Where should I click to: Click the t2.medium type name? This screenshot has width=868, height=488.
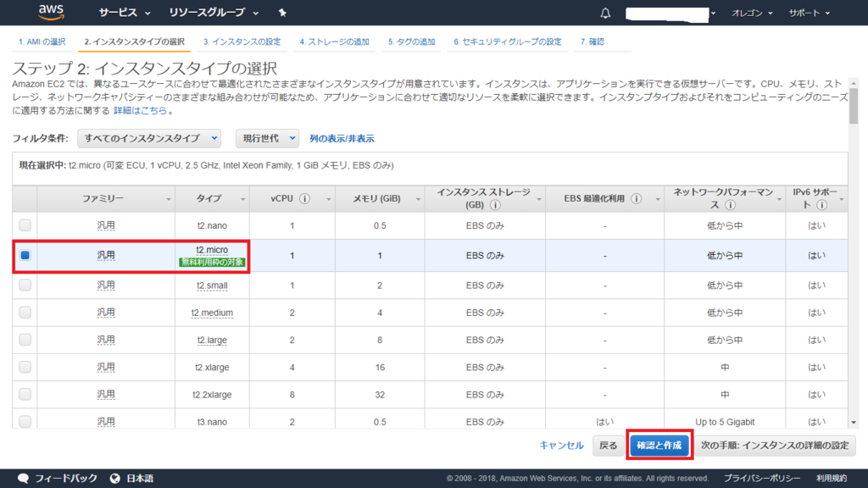pyautogui.click(x=212, y=313)
